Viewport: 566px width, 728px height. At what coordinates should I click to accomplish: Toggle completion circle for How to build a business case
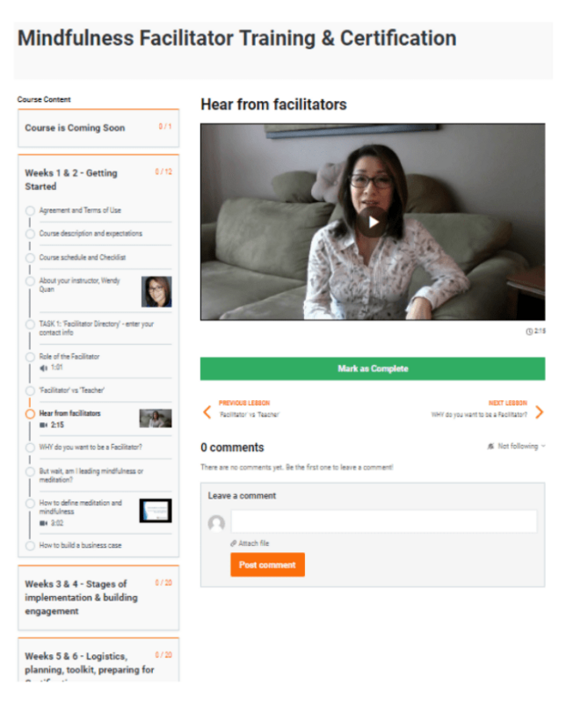(x=30, y=545)
